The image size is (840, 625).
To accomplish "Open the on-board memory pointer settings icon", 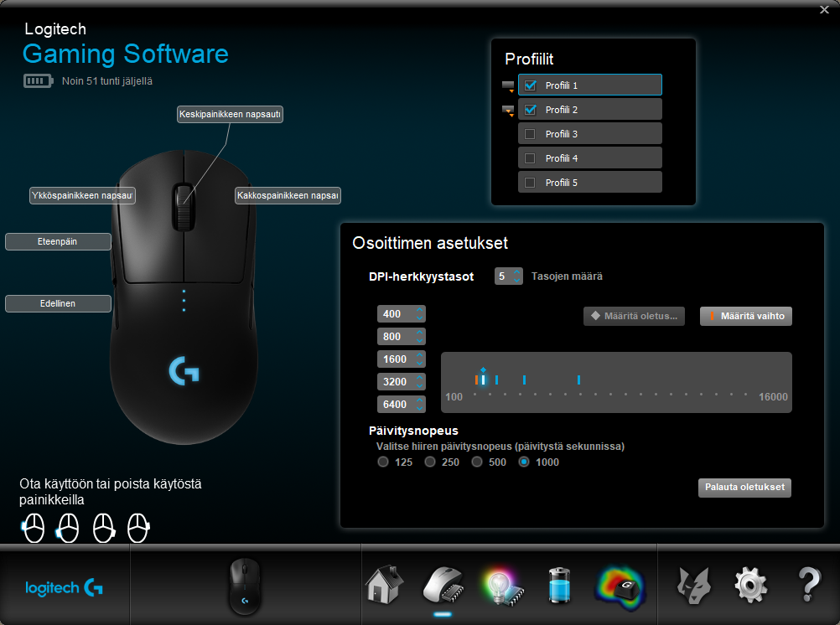I will click(443, 586).
